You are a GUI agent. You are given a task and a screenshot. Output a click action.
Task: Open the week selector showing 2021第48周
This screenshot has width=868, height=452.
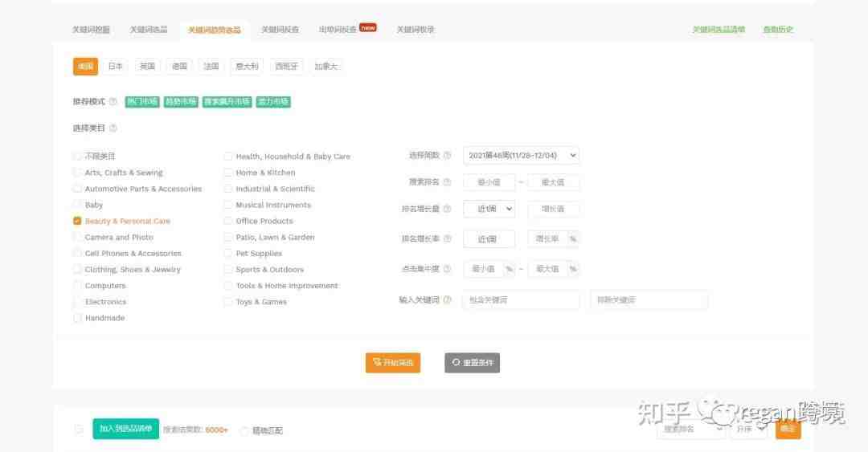(521, 156)
